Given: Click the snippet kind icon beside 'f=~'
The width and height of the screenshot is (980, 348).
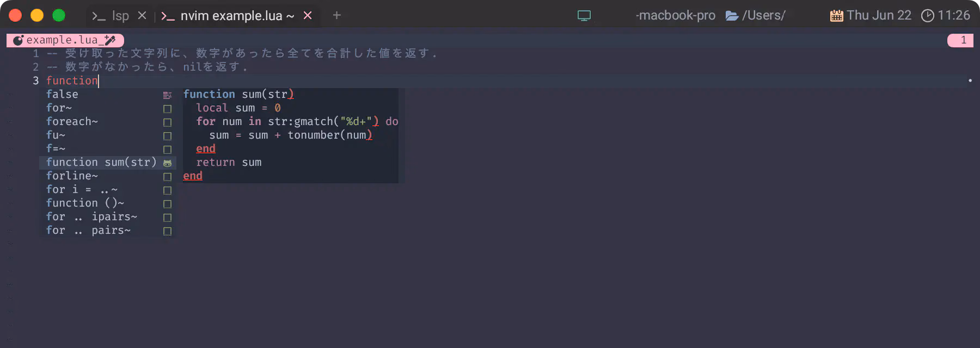Looking at the screenshot, I should [167, 150].
